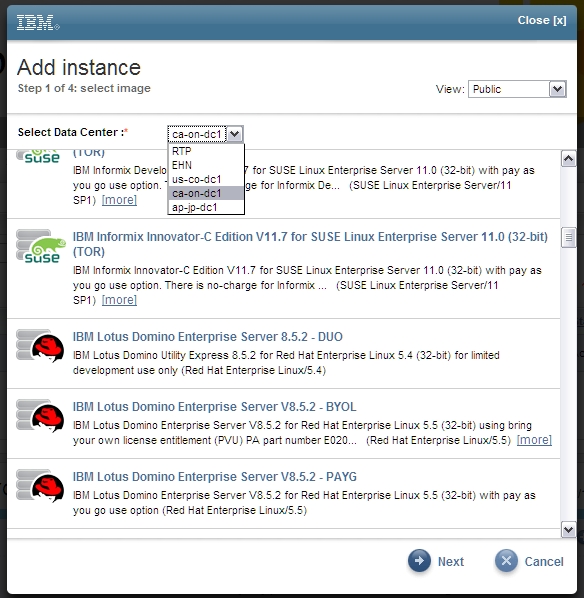This screenshot has height=598, width=584.
Task: Click the scroll down arrow of image list
Action: coord(568,530)
